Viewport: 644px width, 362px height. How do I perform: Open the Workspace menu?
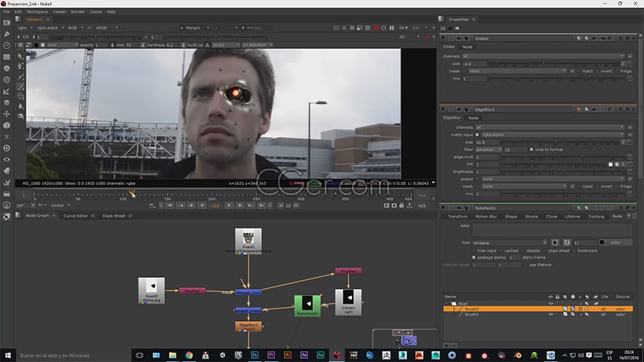[37, 12]
